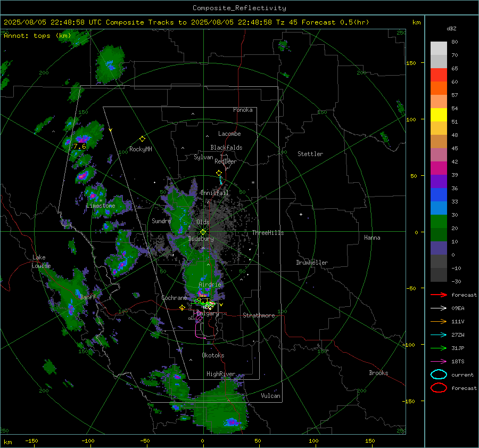Click the orange 111V track arrow
This screenshot has height=448, width=479.
coord(439,321)
